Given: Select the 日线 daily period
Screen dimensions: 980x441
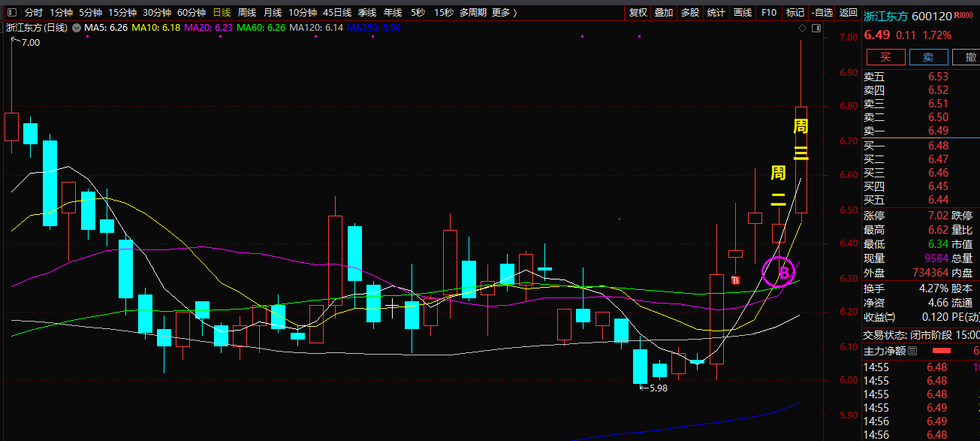Looking at the screenshot, I should [222, 13].
